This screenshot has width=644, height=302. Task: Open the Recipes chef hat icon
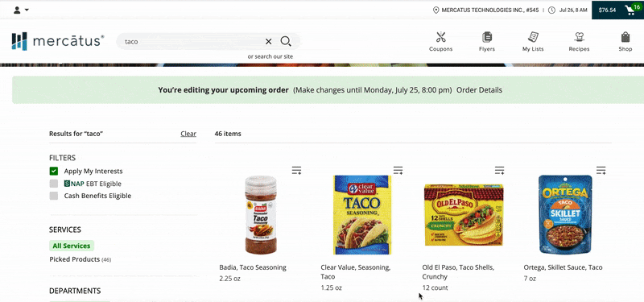pyautogui.click(x=579, y=37)
